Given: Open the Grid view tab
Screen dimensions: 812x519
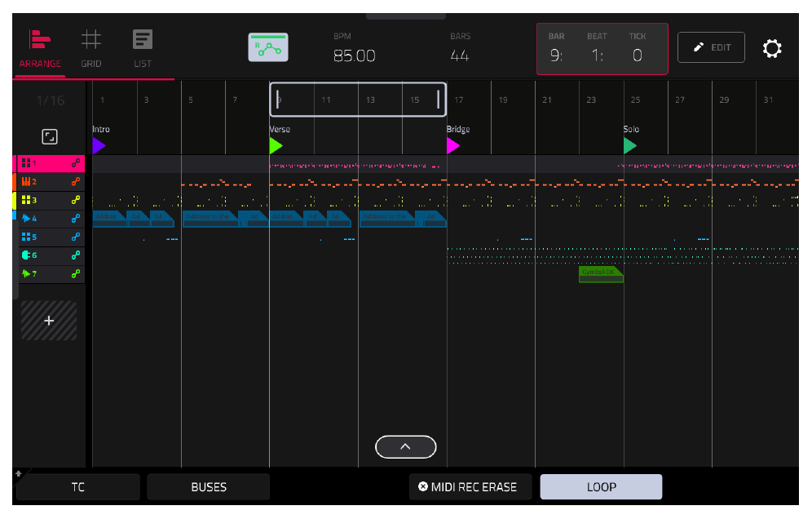Looking at the screenshot, I should (x=91, y=50).
